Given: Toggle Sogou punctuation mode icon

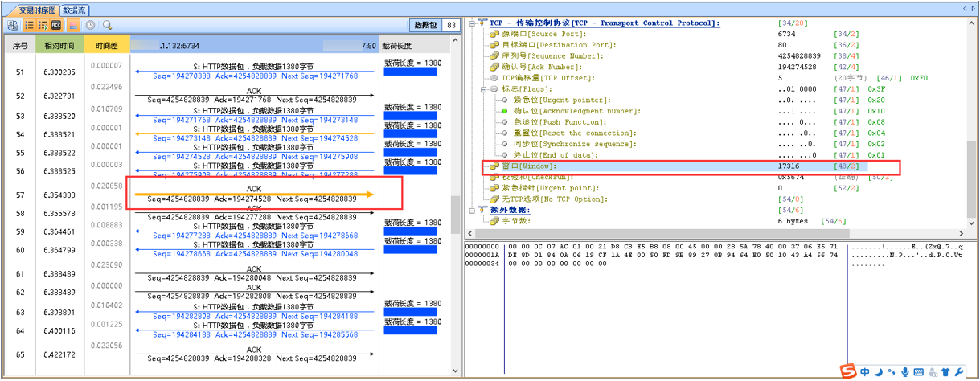Looking at the screenshot, I should (x=892, y=371).
